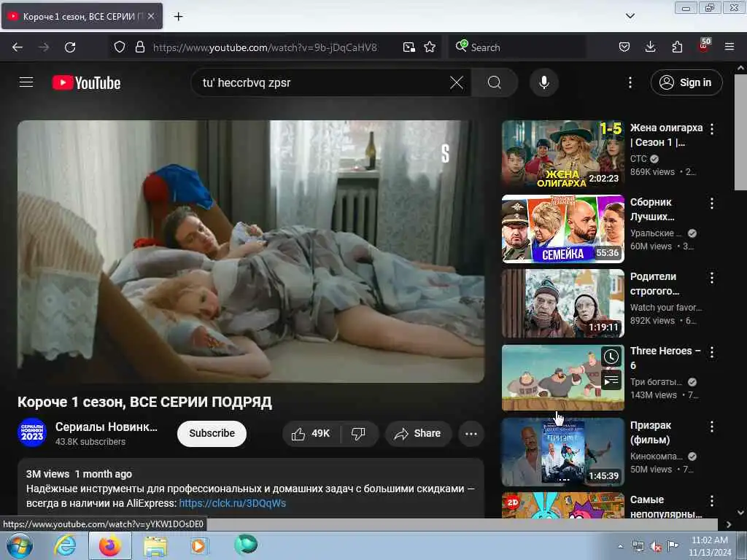Open Three Heroes – 6 title link
Screen dimensions: 747x560
[665, 358]
